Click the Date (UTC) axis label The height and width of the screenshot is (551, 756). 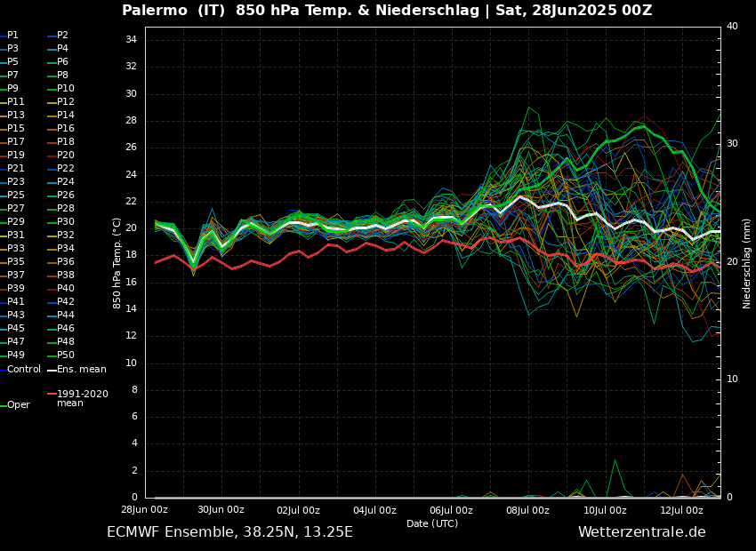click(x=432, y=523)
